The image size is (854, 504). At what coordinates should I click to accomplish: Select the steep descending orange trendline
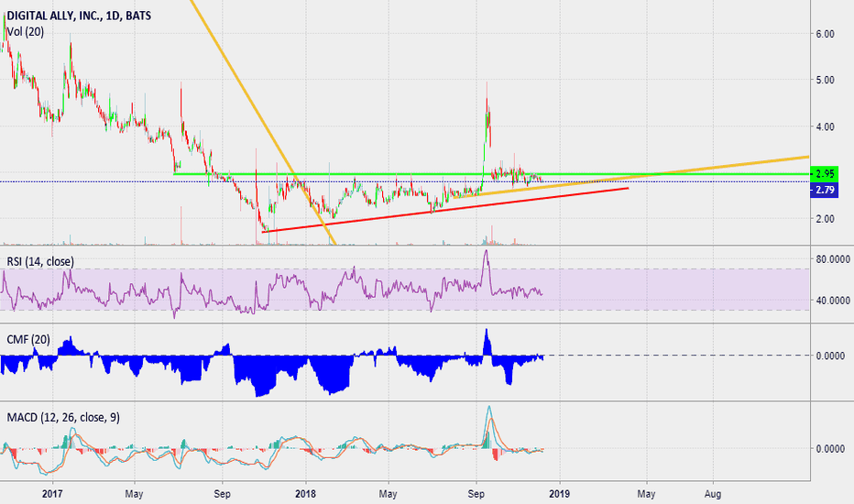coord(263,122)
